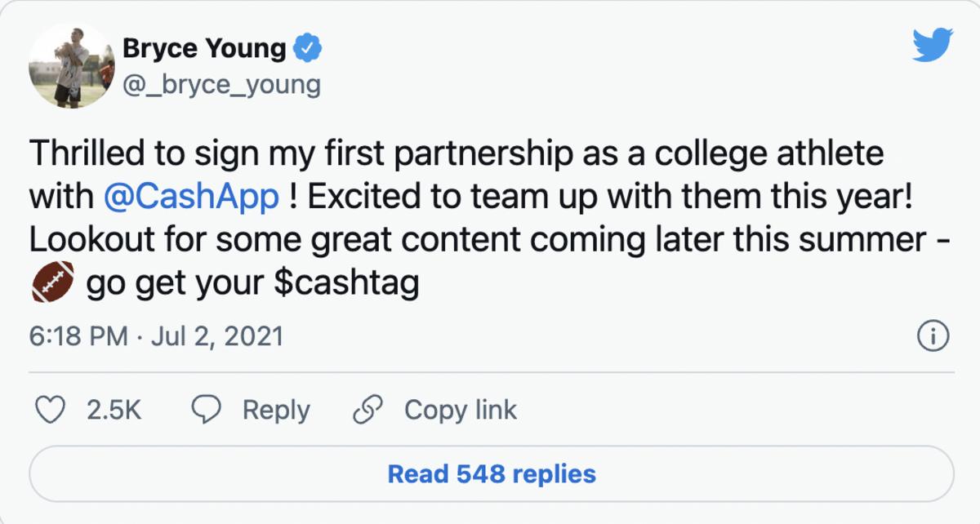
Task: Click the reply speech bubble icon
Action: click(x=205, y=410)
